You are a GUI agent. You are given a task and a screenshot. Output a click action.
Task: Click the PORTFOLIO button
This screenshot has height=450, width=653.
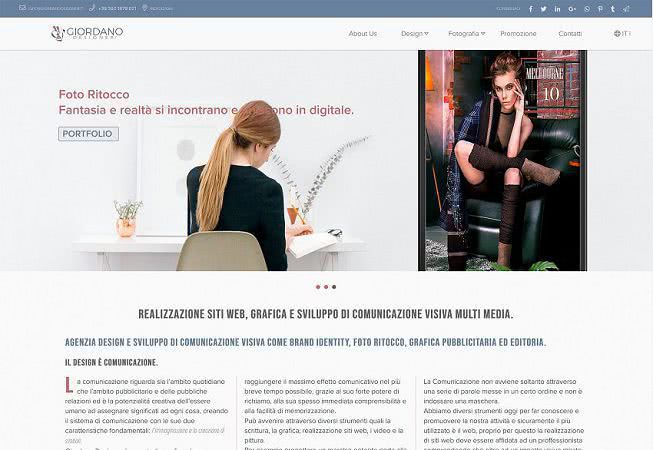pyautogui.click(x=88, y=134)
